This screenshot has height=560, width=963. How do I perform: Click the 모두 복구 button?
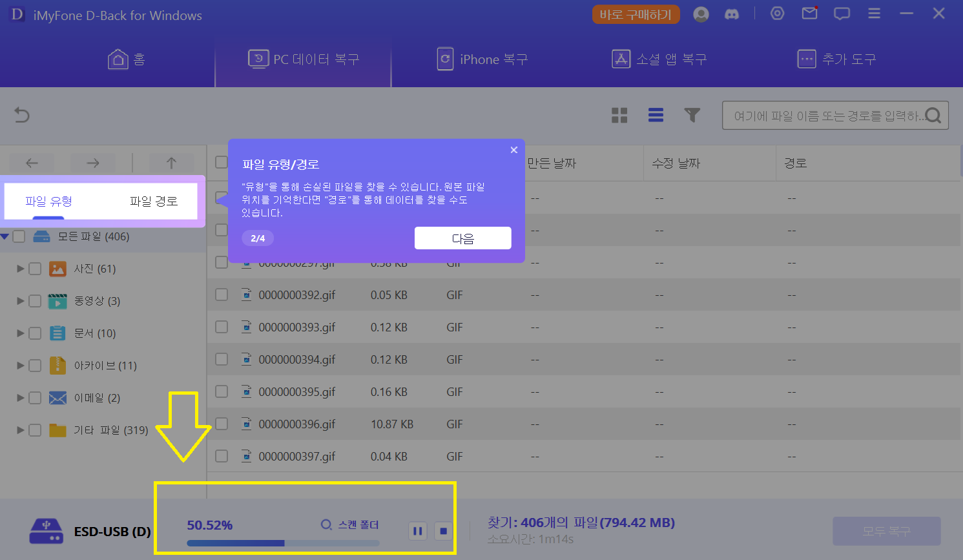tap(886, 531)
